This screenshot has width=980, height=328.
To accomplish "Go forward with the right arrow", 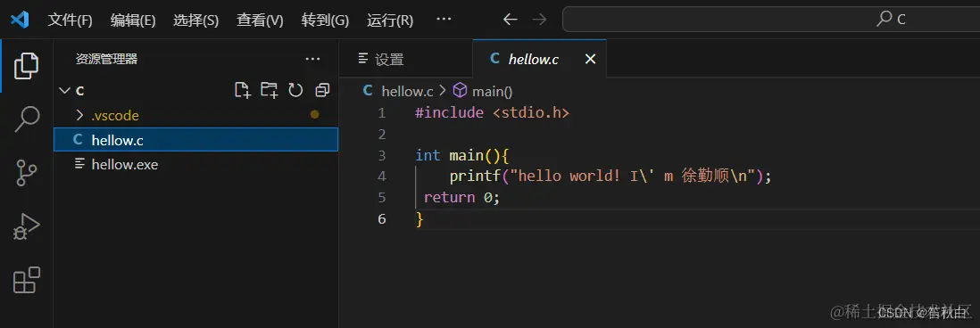I will (x=539, y=20).
